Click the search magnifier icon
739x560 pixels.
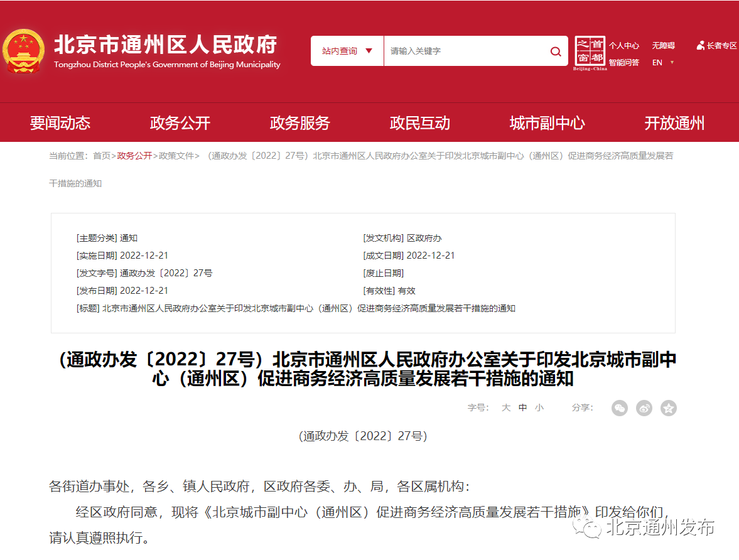point(556,51)
